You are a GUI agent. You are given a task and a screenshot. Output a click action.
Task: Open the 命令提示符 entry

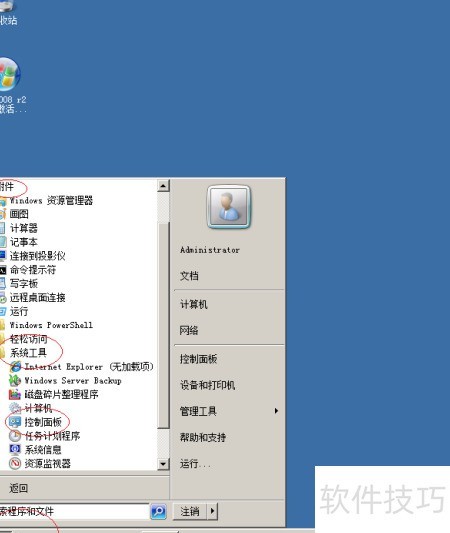pyautogui.click(x=33, y=270)
